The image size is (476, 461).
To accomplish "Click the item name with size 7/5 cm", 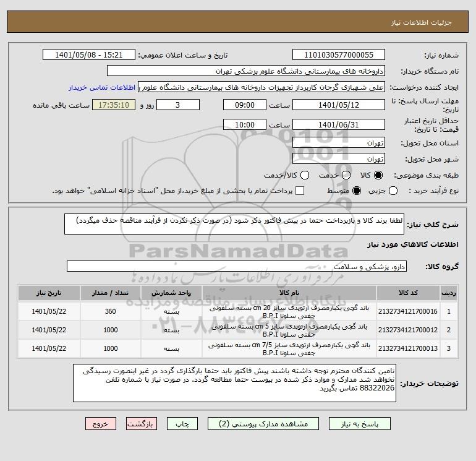I will (x=289, y=349).
